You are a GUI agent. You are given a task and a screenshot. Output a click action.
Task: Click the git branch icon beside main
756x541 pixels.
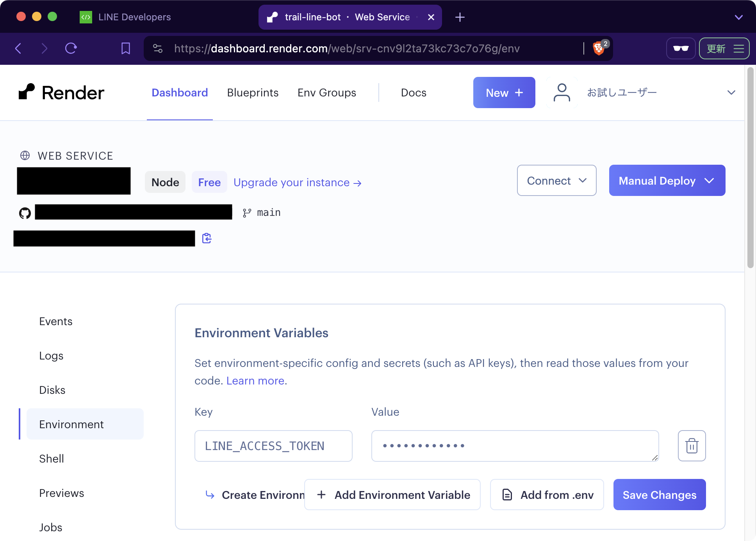pos(247,213)
